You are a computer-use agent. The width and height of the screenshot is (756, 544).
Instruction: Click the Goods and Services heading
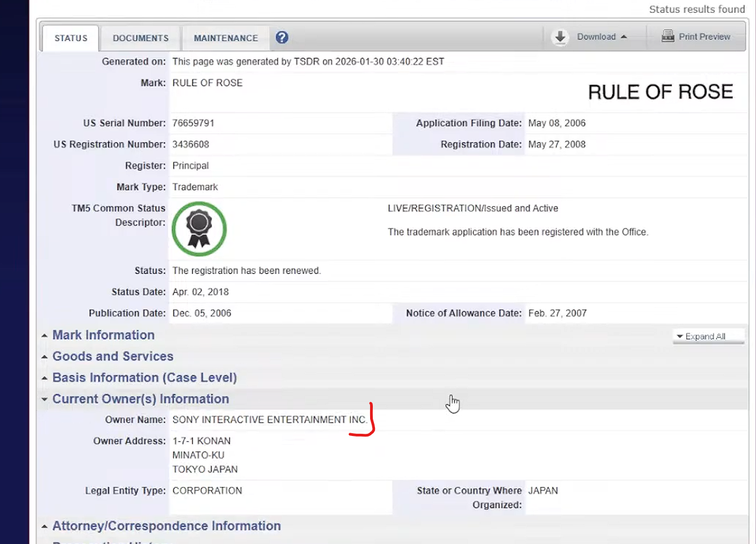pos(113,356)
